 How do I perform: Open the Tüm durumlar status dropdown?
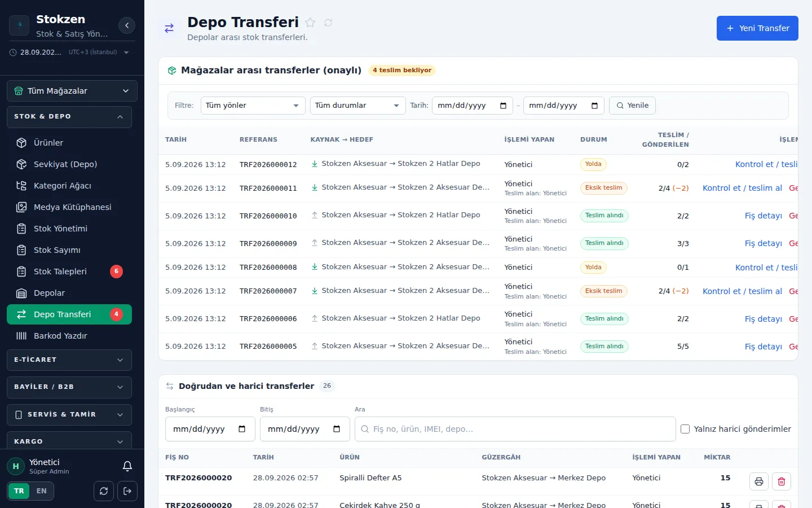(358, 106)
